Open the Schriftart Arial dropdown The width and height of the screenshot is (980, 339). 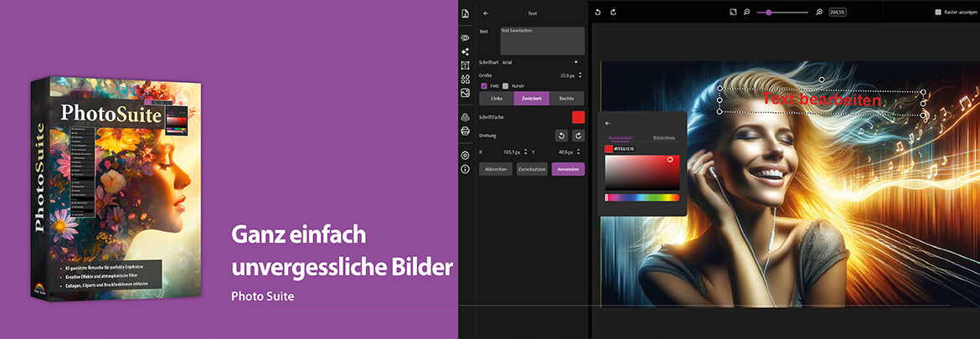point(575,62)
